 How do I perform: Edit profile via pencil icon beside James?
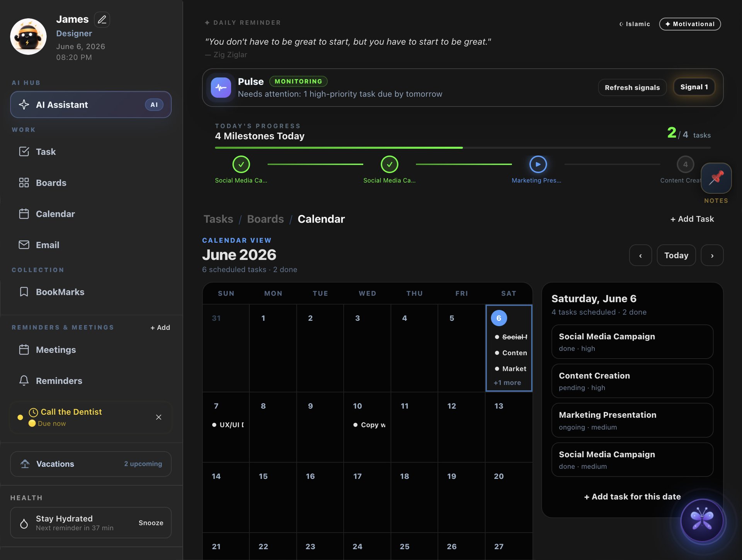tap(102, 19)
